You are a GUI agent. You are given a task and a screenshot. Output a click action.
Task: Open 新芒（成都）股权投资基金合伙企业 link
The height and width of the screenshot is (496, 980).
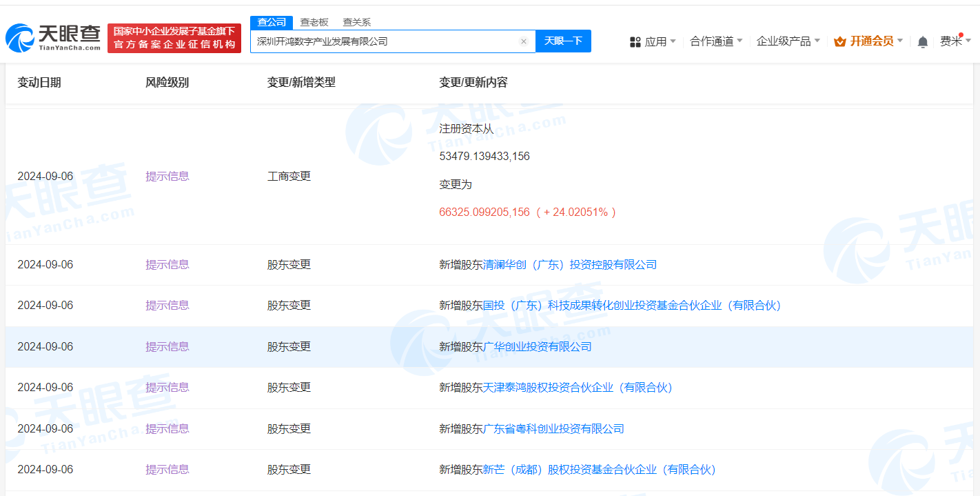tap(600, 469)
